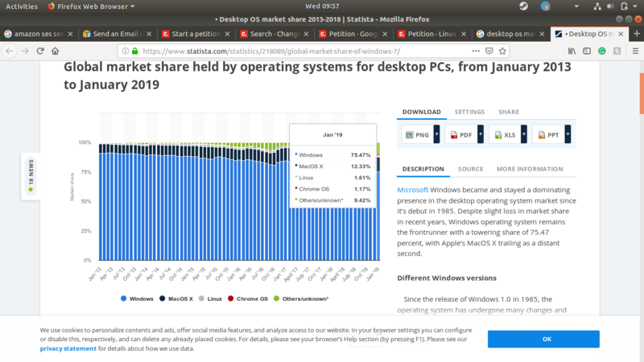Click the green padlock security icon

134,51
